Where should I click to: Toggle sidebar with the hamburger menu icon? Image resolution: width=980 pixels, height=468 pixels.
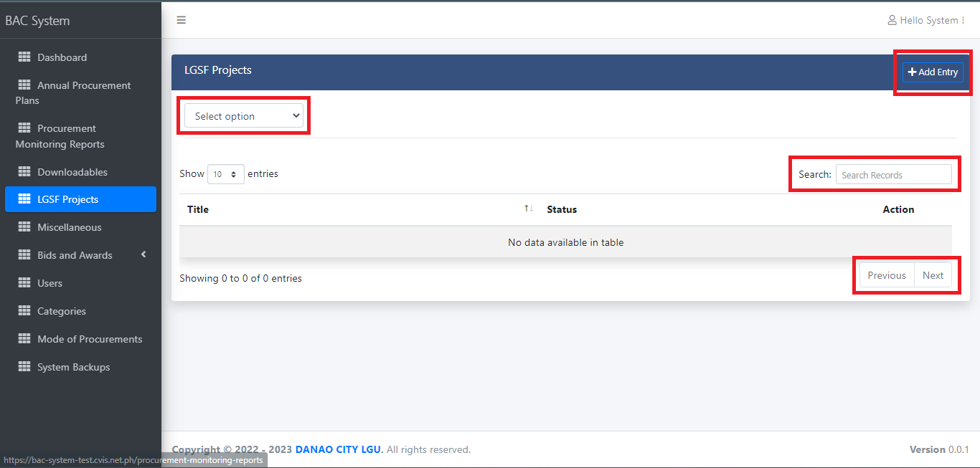(x=182, y=20)
